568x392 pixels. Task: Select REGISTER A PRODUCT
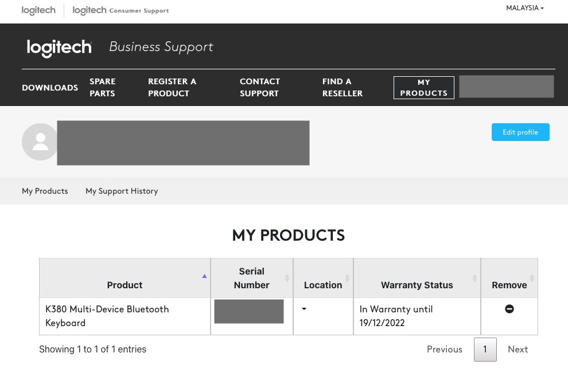[x=172, y=87]
